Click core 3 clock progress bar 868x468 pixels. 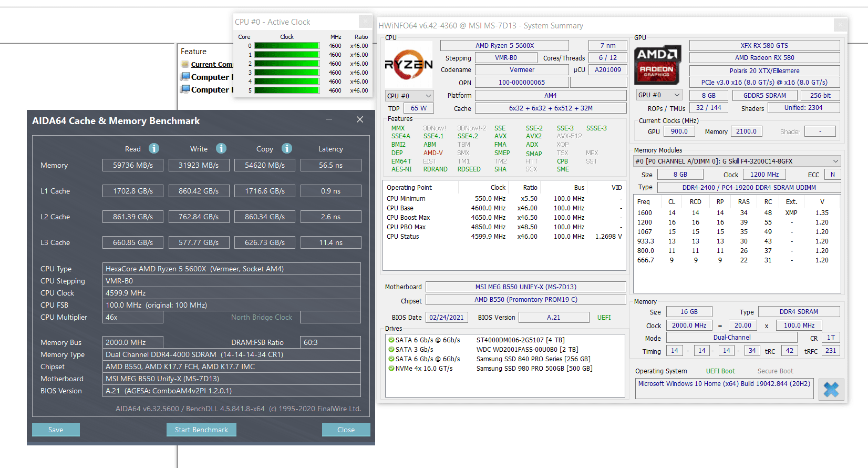(x=287, y=73)
